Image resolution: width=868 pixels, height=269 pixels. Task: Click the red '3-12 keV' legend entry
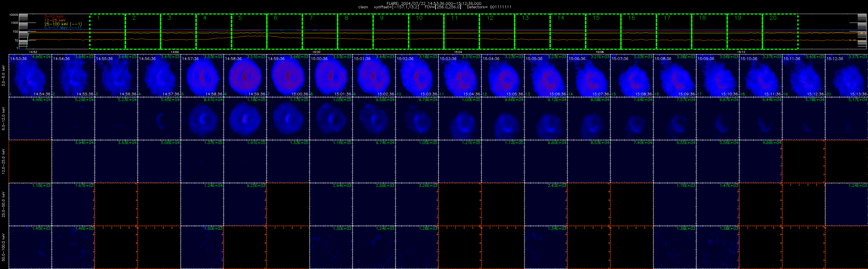point(54,17)
